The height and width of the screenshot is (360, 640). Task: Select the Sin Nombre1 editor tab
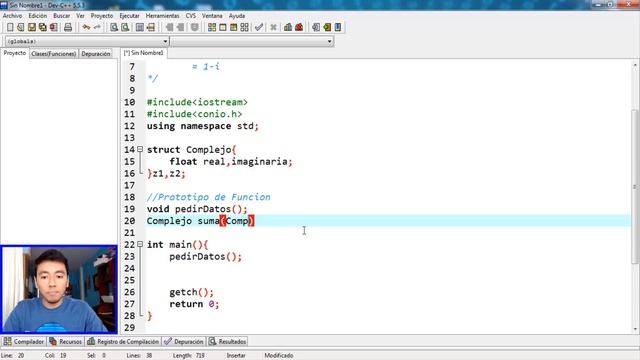click(x=144, y=53)
